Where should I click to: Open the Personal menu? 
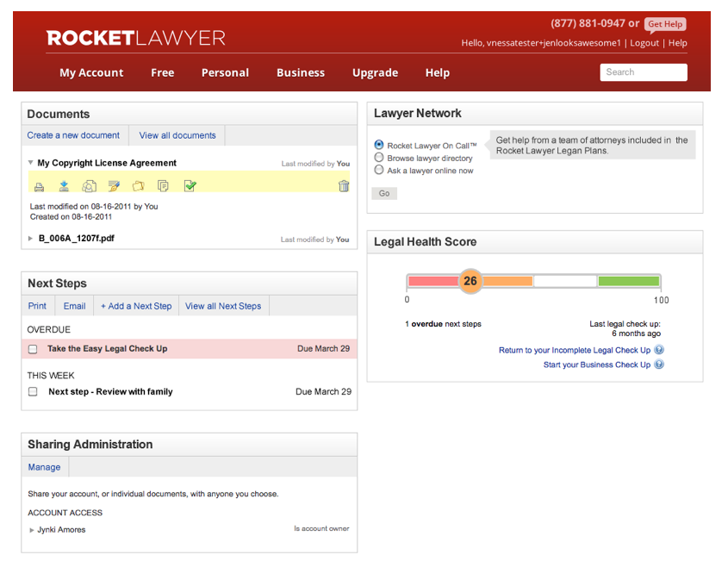(x=225, y=73)
